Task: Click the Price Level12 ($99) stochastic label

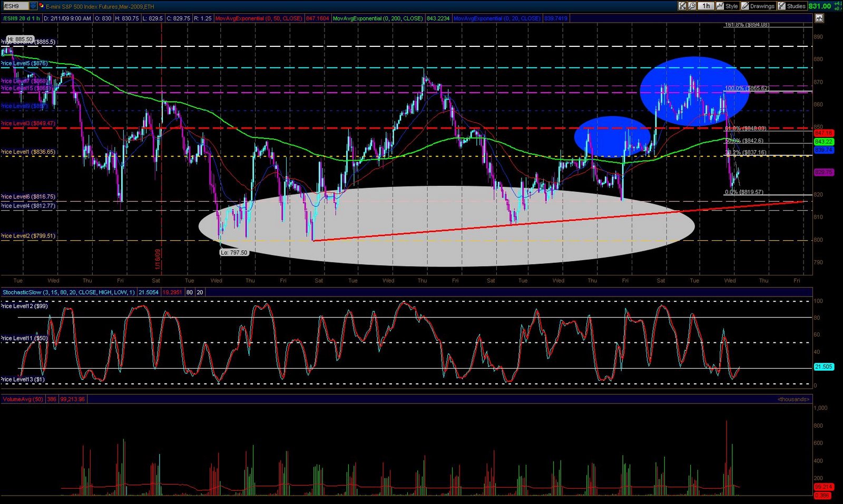Action: (24, 306)
